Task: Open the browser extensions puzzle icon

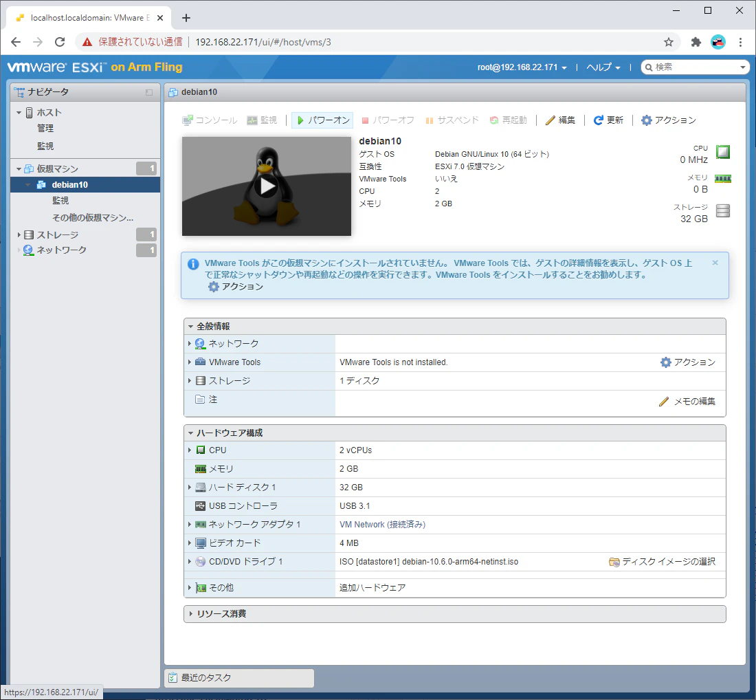Action: pos(696,42)
